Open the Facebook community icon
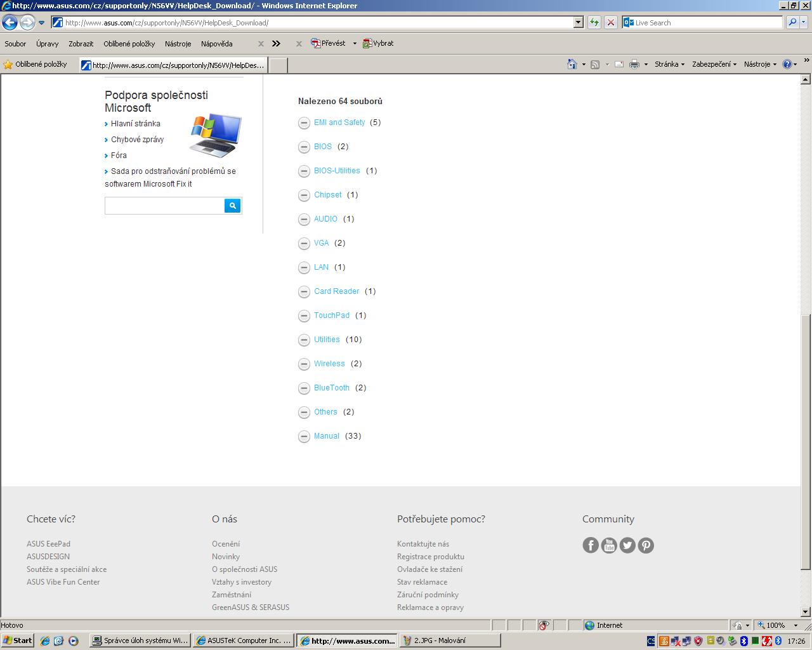Screen dimensions: 812x650 pos(591,545)
